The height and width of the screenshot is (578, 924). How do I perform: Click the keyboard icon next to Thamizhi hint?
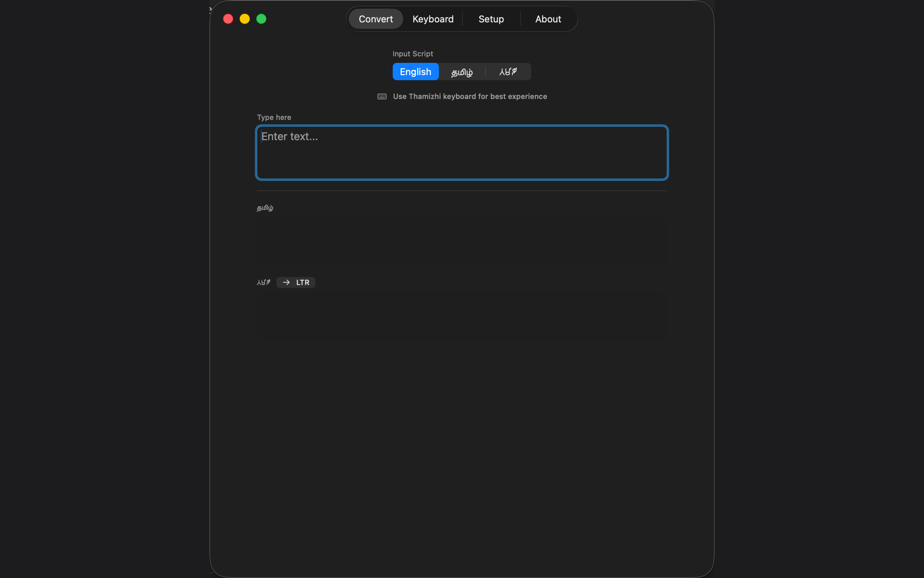[x=382, y=96]
